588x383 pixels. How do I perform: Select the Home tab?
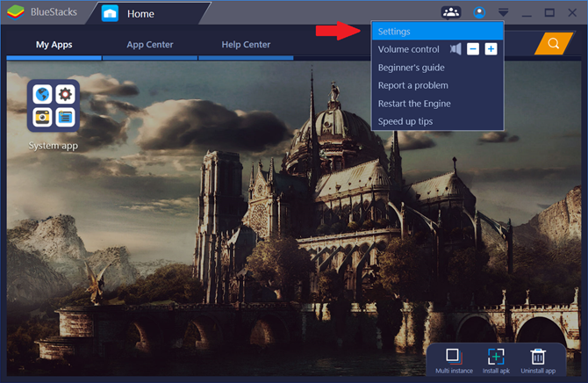[x=148, y=13]
